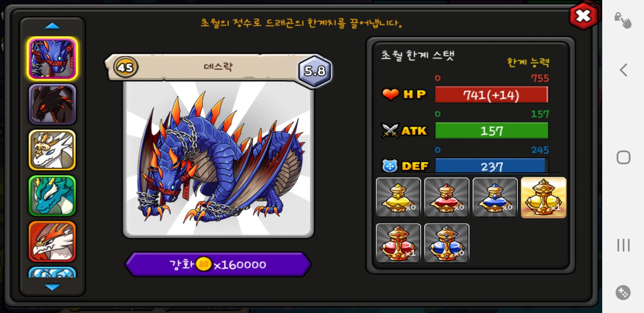Move dragon list down with bottom arrow

click(52, 287)
